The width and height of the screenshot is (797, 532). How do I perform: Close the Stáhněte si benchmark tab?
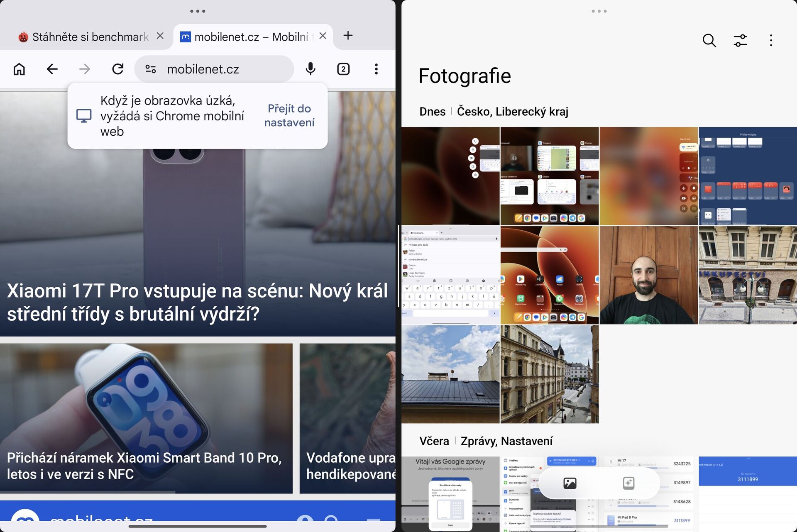tap(160, 36)
